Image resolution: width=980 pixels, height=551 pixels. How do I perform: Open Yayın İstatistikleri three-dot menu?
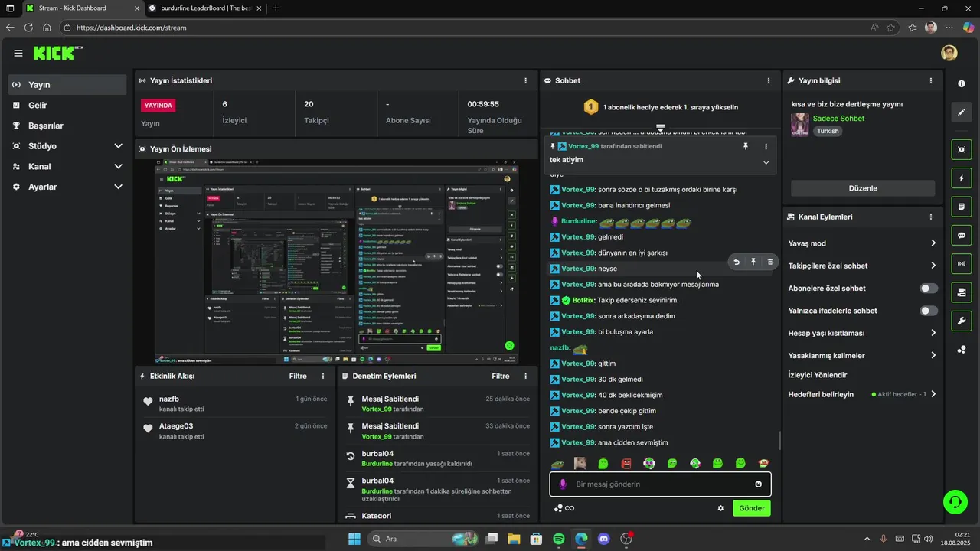(525, 80)
